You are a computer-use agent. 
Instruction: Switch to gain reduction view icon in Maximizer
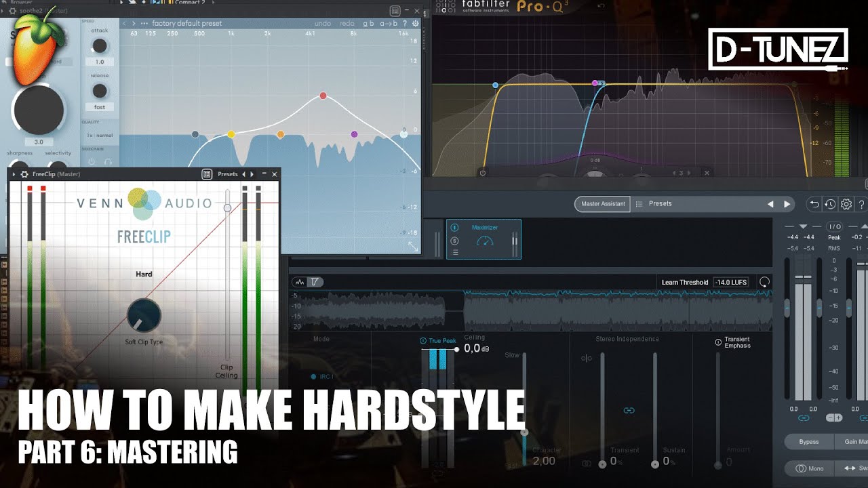click(314, 282)
